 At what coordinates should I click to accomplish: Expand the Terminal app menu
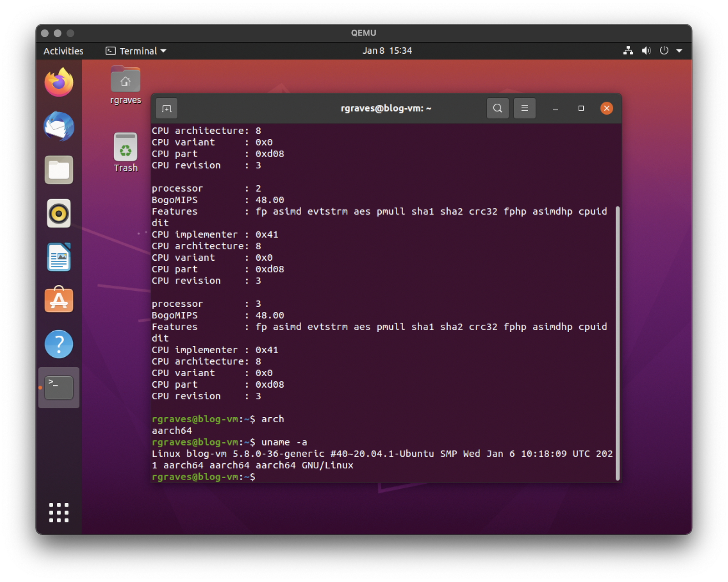click(x=136, y=51)
